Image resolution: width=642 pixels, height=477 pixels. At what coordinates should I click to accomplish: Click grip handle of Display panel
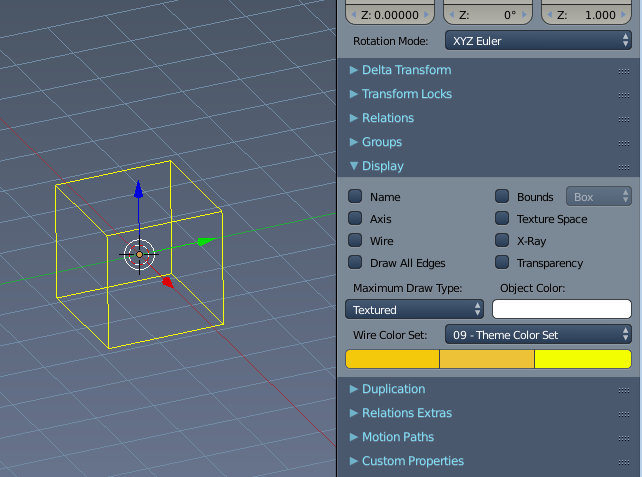click(624, 167)
